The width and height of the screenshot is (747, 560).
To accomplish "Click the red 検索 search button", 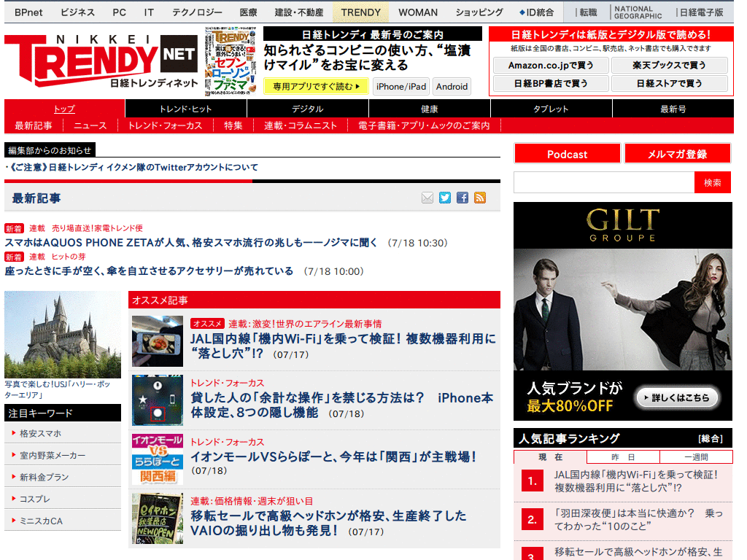I will [712, 182].
